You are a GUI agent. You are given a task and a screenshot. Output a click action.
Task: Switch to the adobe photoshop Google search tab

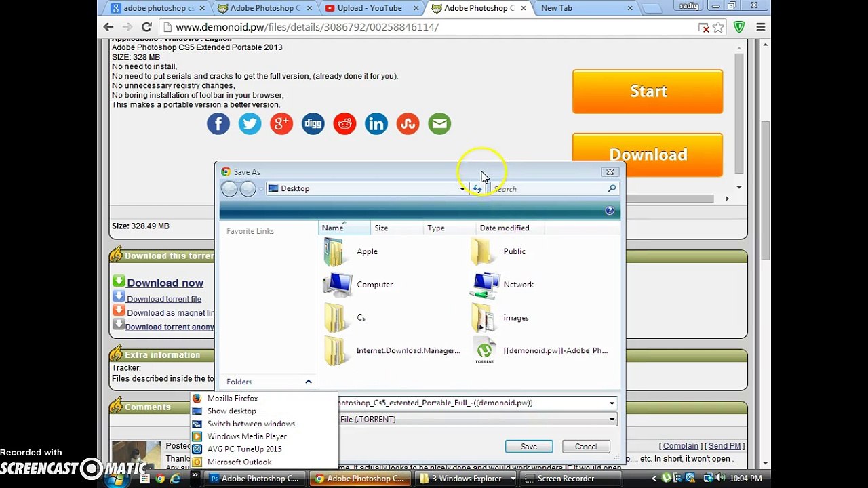[157, 8]
